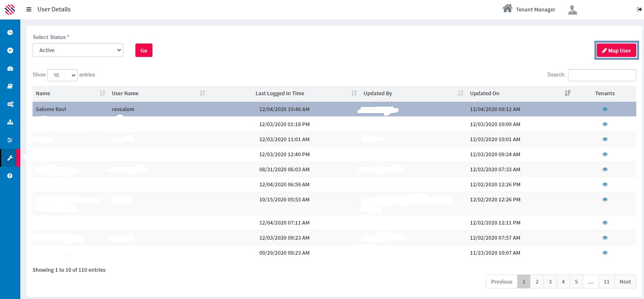Expand the Show entries count dropdown
The height and width of the screenshot is (299, 644).
pos(62,75)
